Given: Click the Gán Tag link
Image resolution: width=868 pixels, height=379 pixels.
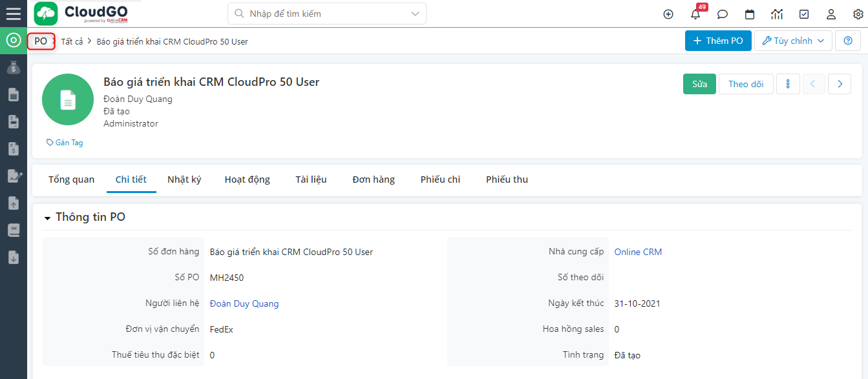Looking at the screenshot, I should coord(65,143).
